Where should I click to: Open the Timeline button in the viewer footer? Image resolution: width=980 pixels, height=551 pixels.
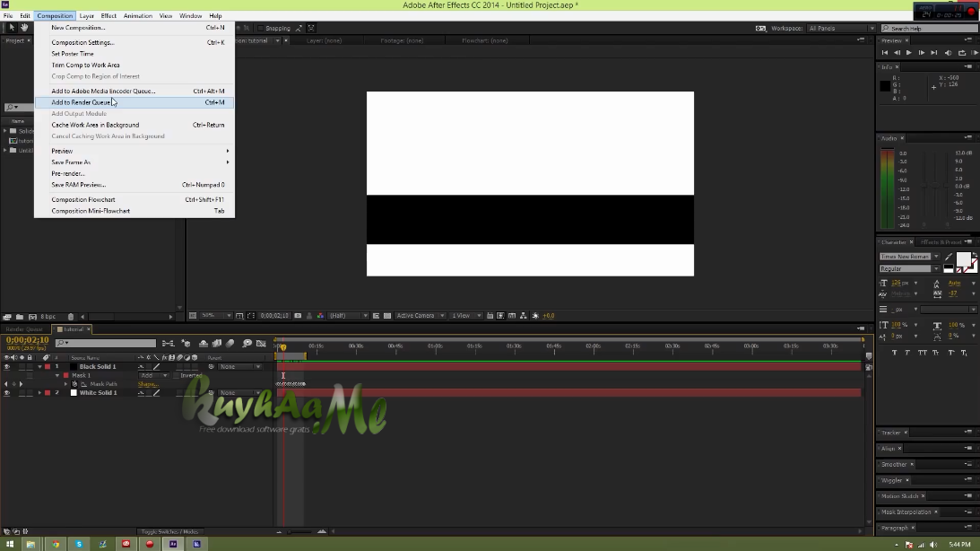coord(512,316)
